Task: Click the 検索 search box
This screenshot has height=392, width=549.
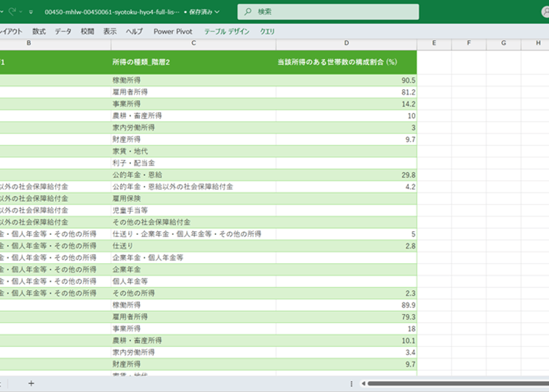Action: pos(328,12)
